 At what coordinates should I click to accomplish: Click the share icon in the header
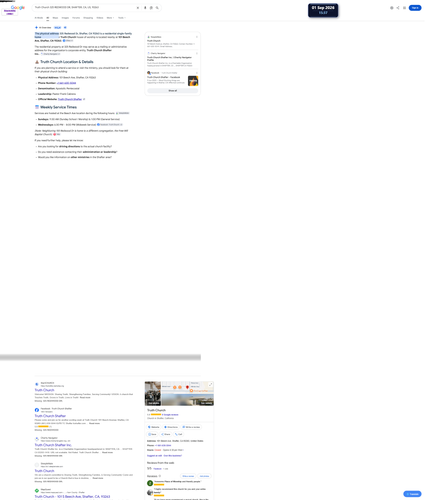pos(398,8)
